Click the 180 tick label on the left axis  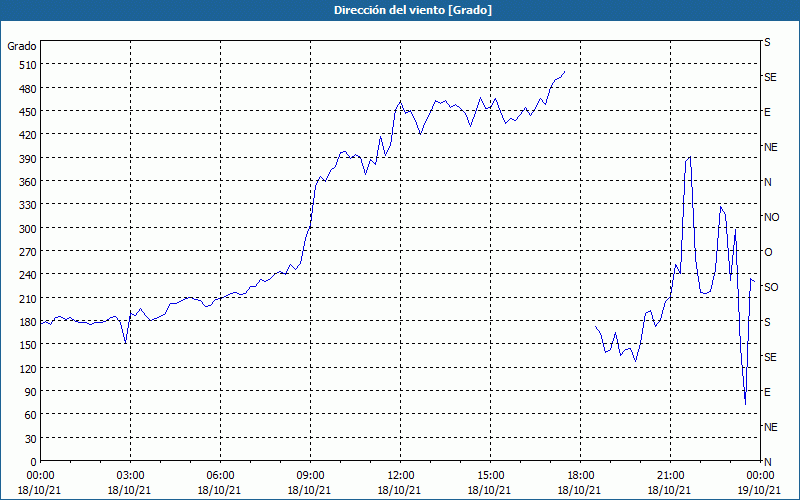pyautogui.click(x=28, y=322)
